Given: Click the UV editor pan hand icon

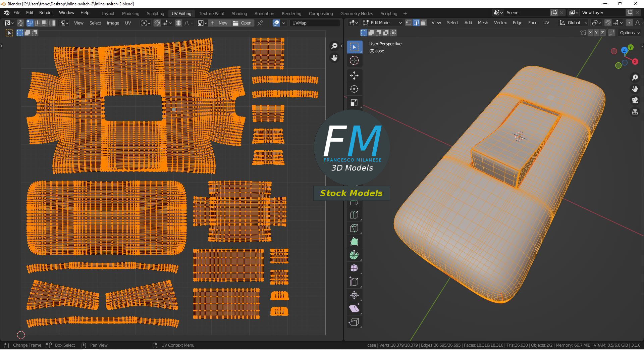Looking at the screenshot, I should [x=334, y=58].
